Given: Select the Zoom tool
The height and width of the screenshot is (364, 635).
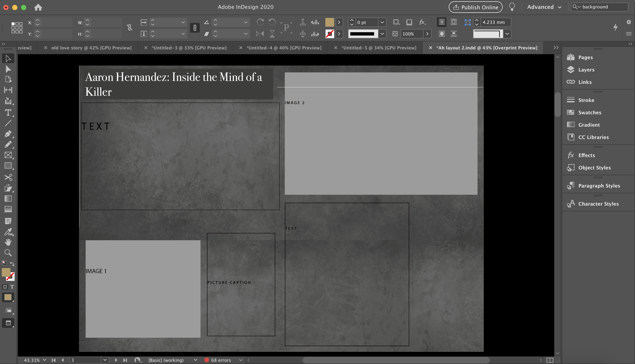Looking at the screenshot, I should point(8,253).
